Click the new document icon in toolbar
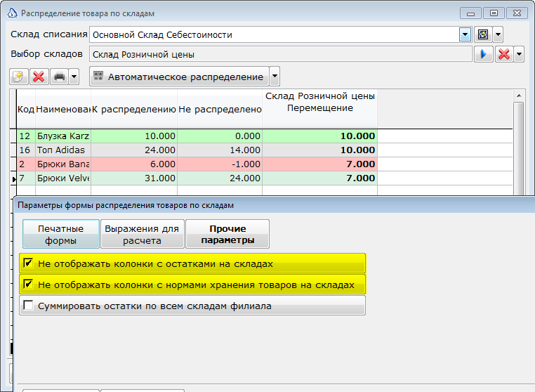The height and width of the screenshot is (392, 535). click(19, 77)
